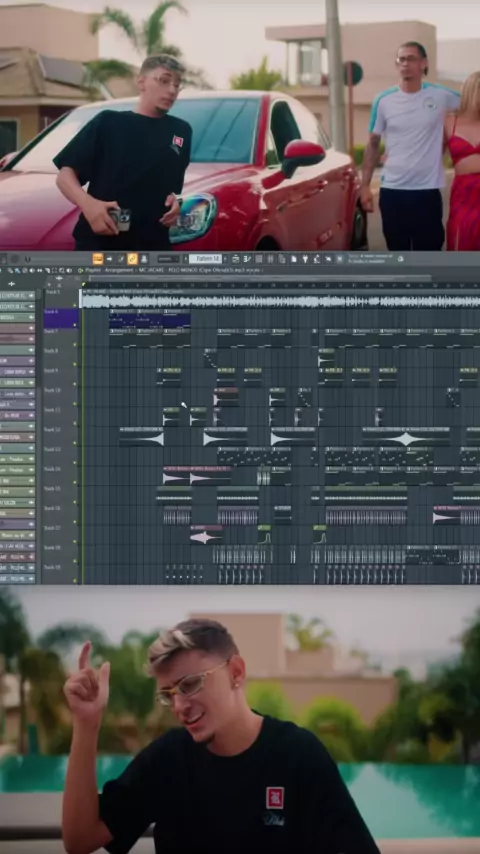The height and width of the screenshot is (854, 480).
Task: Mute Track 12 with its green dot
Action: pyautogui.click(x=75, y=443)
